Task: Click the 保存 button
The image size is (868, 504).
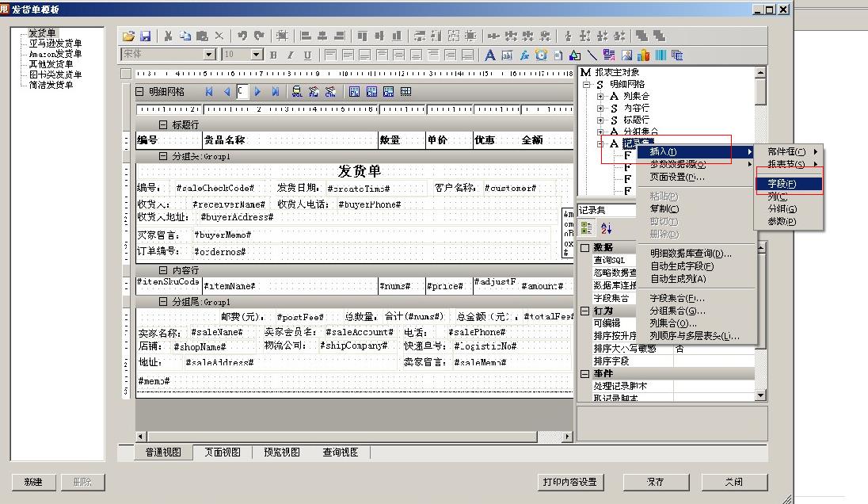Action: pyautogui.click(x=656, y=482)
